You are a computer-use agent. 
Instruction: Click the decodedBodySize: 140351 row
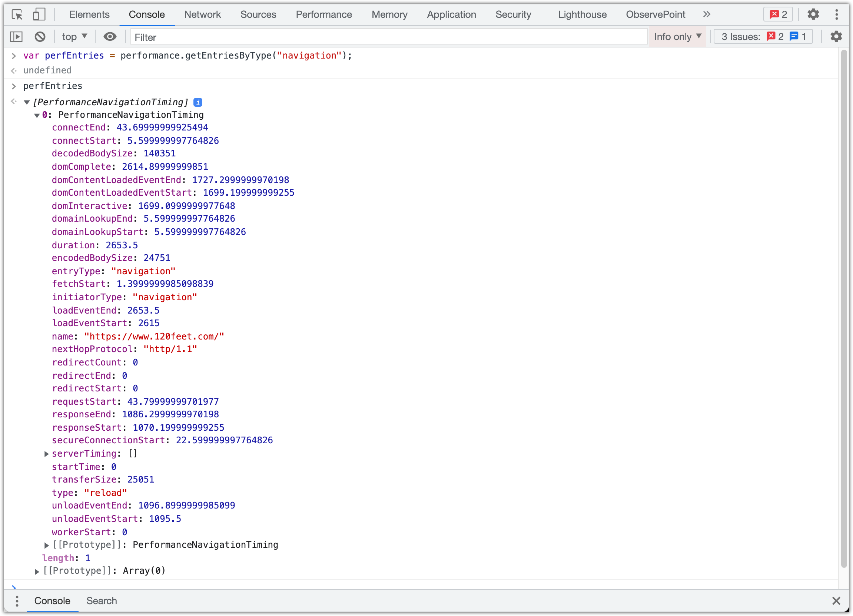tap(114, 153)
